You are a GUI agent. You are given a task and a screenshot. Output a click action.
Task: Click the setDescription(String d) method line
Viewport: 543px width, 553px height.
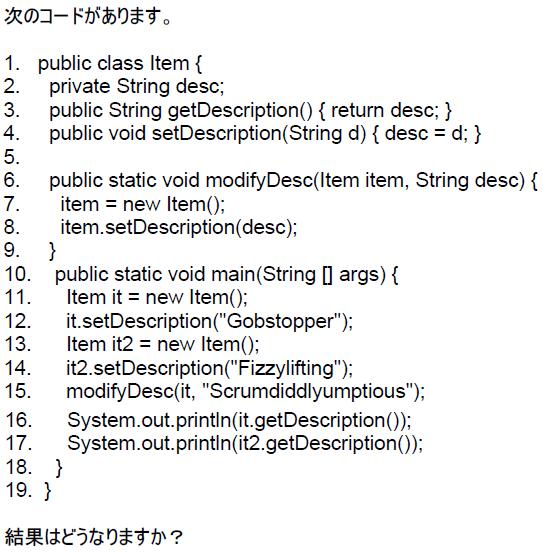[x=265, y=134]
